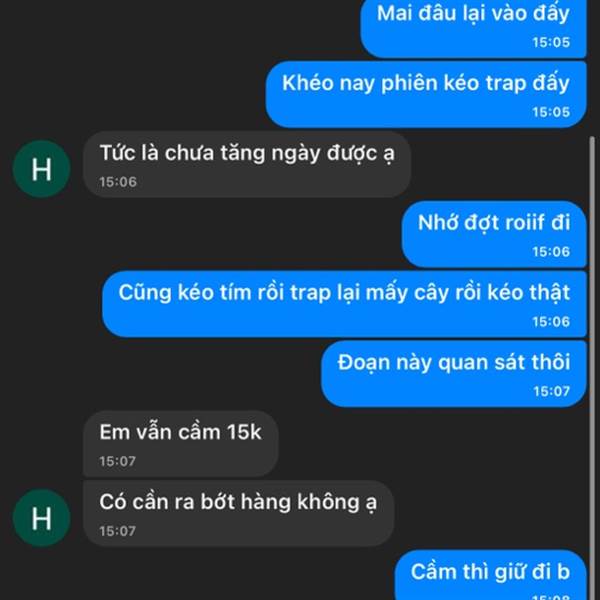Select message 'Cũng kéo tím rồi trap lại'
Viewport: 600px width, 600px height.
344,304
